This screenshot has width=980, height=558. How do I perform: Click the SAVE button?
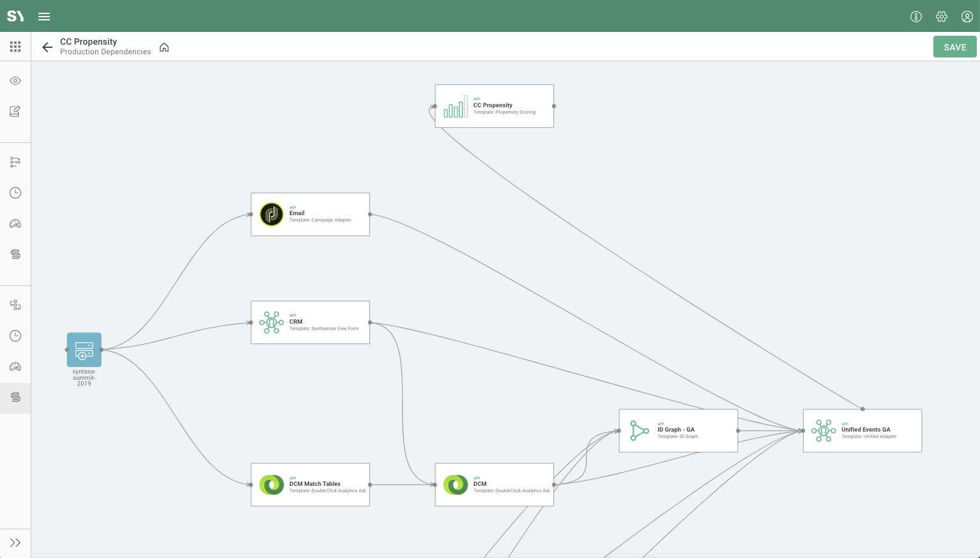pos(954,47)
